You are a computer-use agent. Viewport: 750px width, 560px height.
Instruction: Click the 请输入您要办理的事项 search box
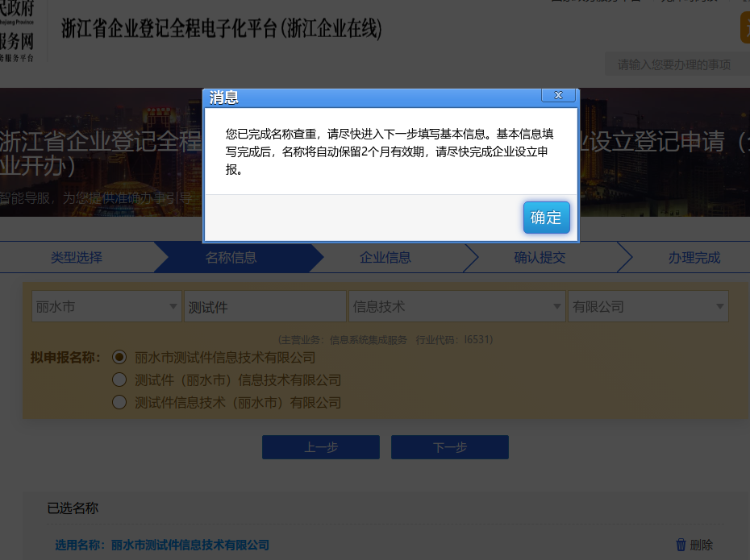[x=677, y=64]
